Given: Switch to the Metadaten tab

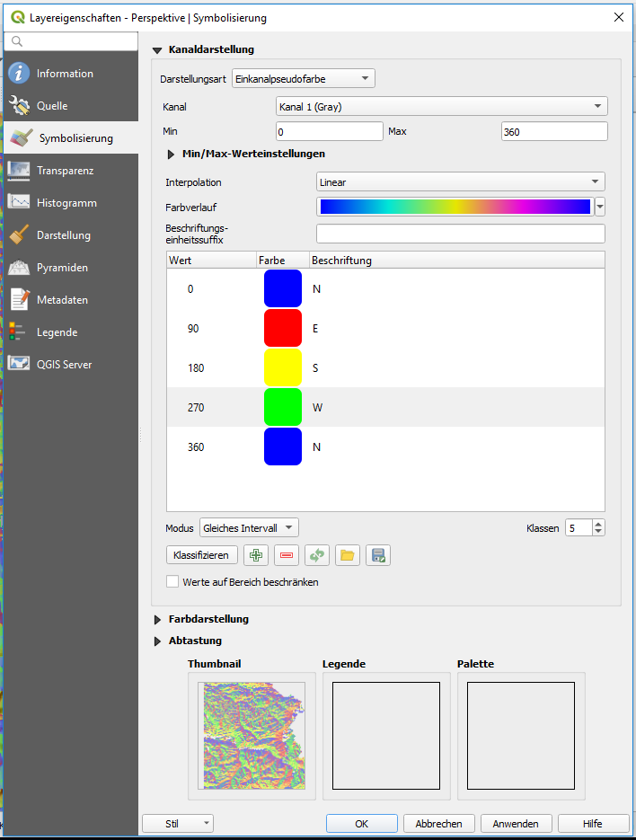Looking at the screenshot, I should tap(62, 300).
